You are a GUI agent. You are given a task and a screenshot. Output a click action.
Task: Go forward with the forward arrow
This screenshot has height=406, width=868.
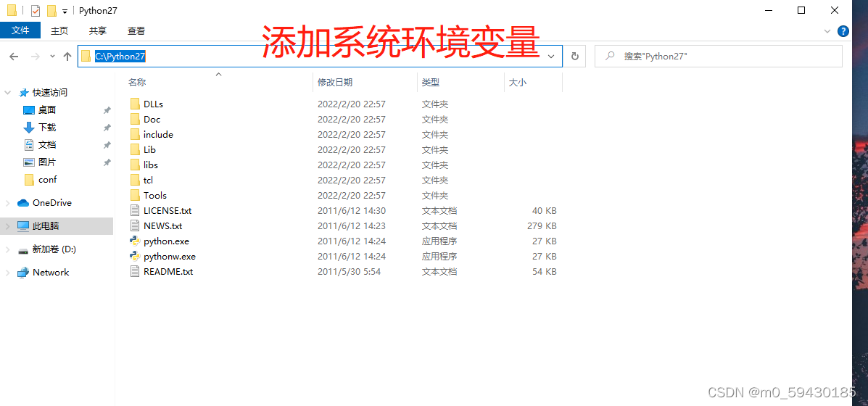click(x=35, y=57)
